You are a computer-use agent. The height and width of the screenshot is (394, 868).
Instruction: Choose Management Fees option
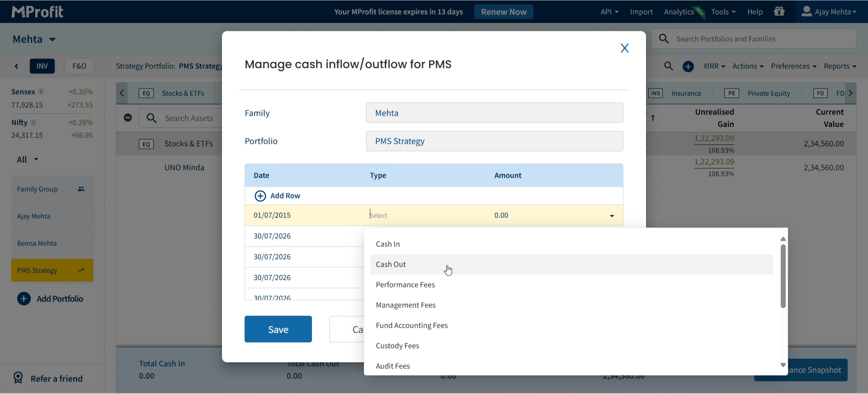tap(571, 305)
